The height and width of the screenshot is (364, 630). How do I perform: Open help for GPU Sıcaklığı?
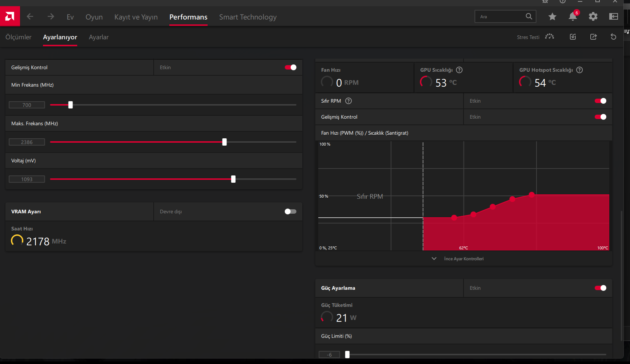click(459, 70)
